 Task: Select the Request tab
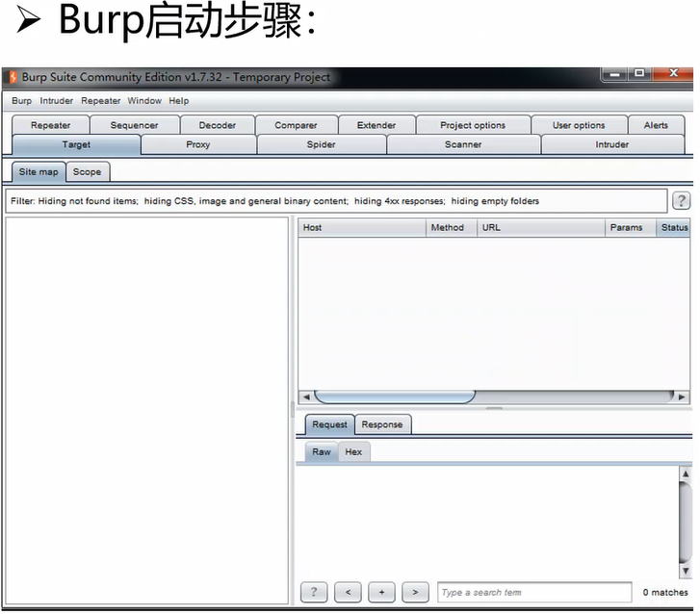tap(329, 424)
